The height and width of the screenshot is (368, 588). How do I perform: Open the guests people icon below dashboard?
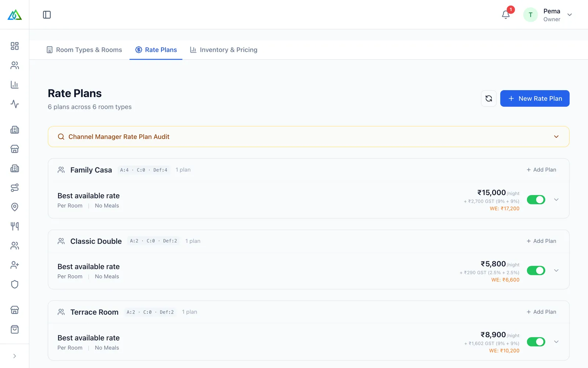click(x=15, y=66)
